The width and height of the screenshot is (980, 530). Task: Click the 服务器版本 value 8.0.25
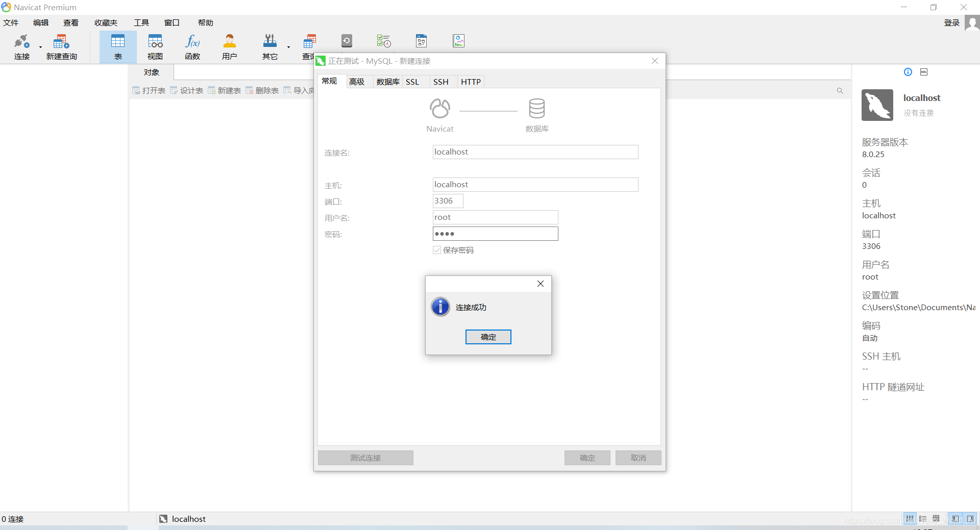(873, 155)
